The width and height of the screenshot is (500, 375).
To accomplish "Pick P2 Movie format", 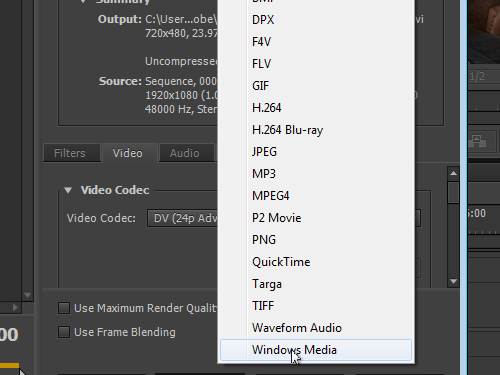I will click(x=316, y=218).
